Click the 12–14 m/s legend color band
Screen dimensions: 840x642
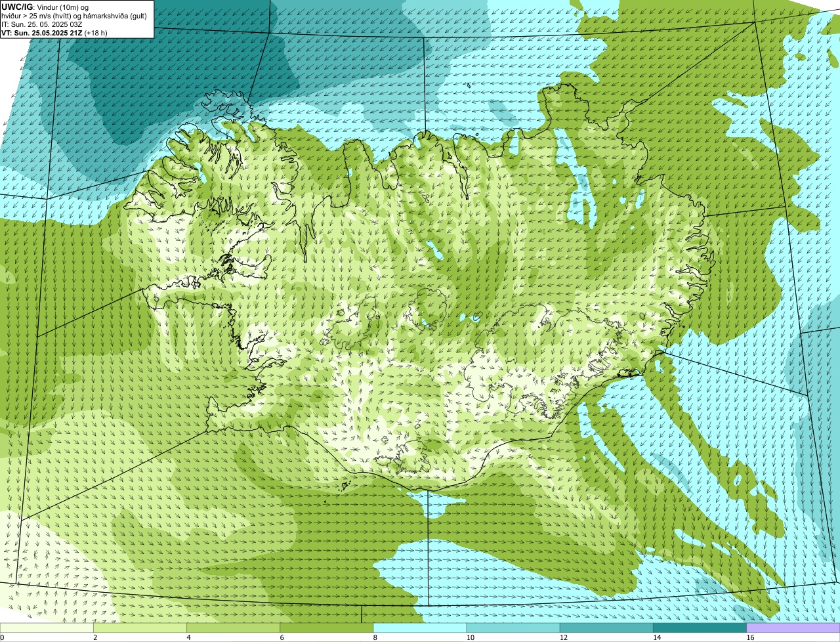(606, 628)
